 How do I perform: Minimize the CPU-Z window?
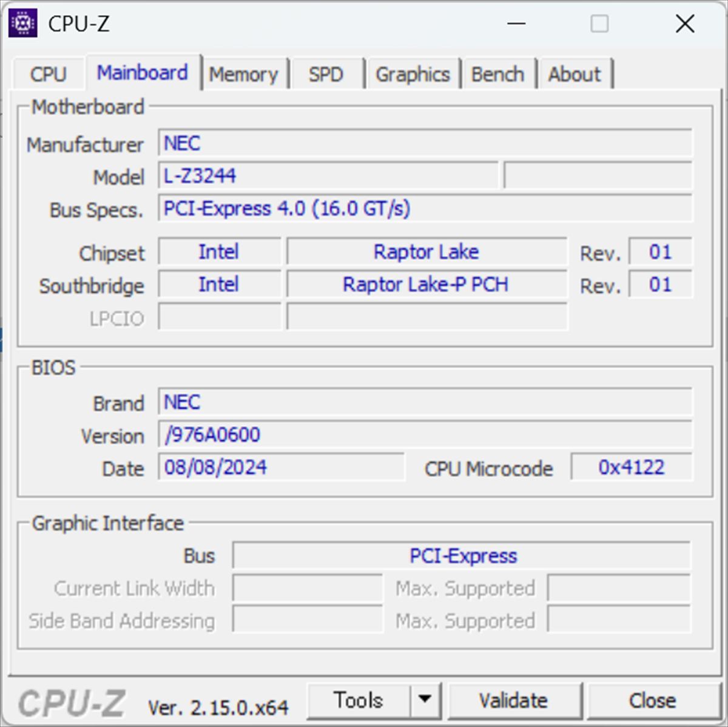[x=516, y=24]
